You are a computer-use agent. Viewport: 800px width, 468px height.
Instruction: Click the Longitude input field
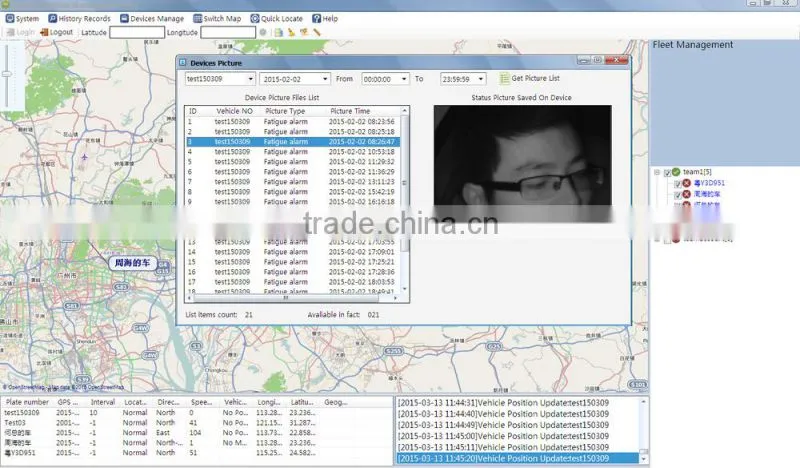[x=228, y=32]
